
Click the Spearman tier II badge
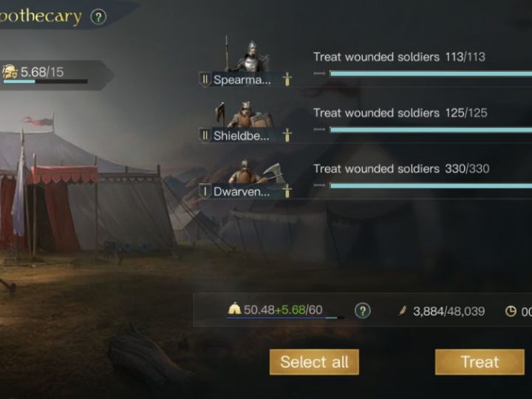pyautogui.click(x=205, y=80)
